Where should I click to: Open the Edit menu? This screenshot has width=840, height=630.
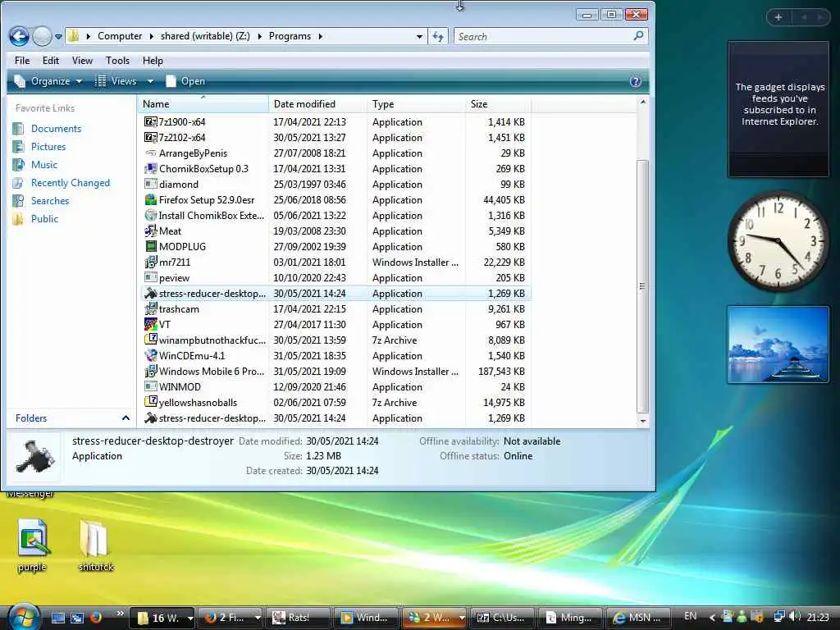pyautogui.click(x=50, y=61)
